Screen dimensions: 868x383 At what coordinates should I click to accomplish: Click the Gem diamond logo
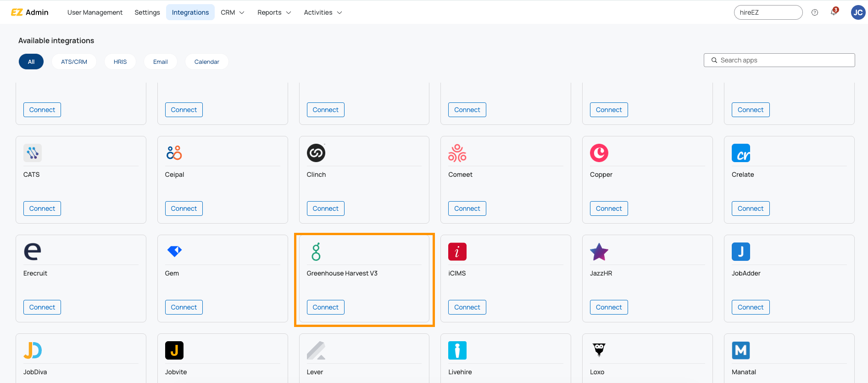174,251
